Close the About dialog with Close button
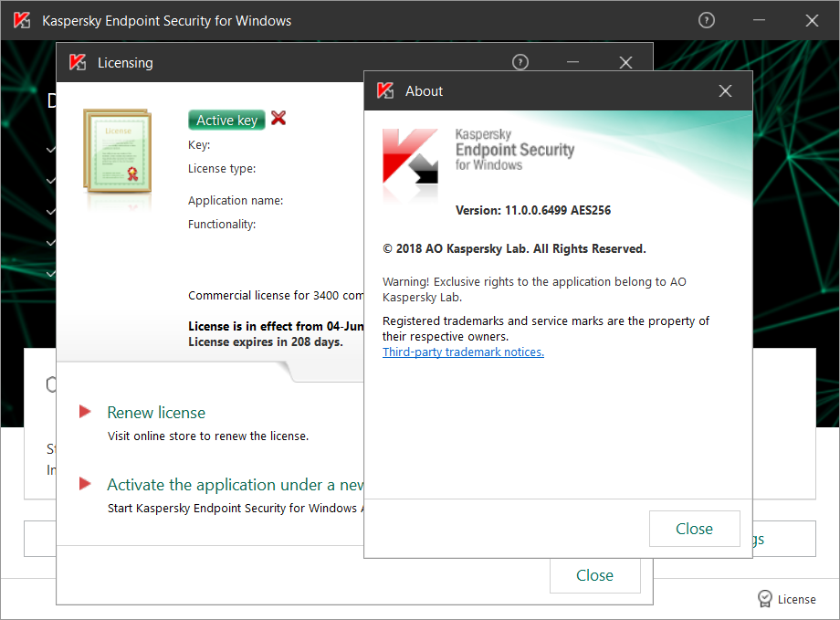The width and height of the screenshot is (840, 620). 694,529
